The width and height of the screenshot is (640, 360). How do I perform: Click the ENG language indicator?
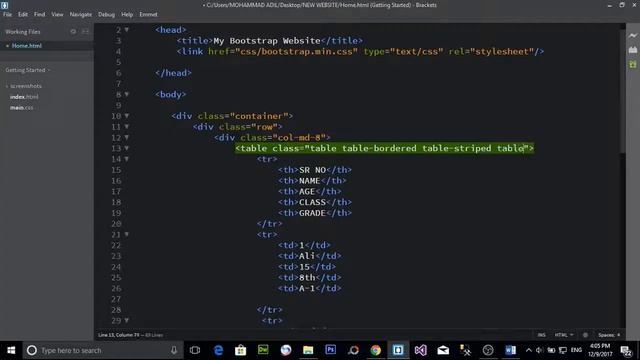(576, 350)
